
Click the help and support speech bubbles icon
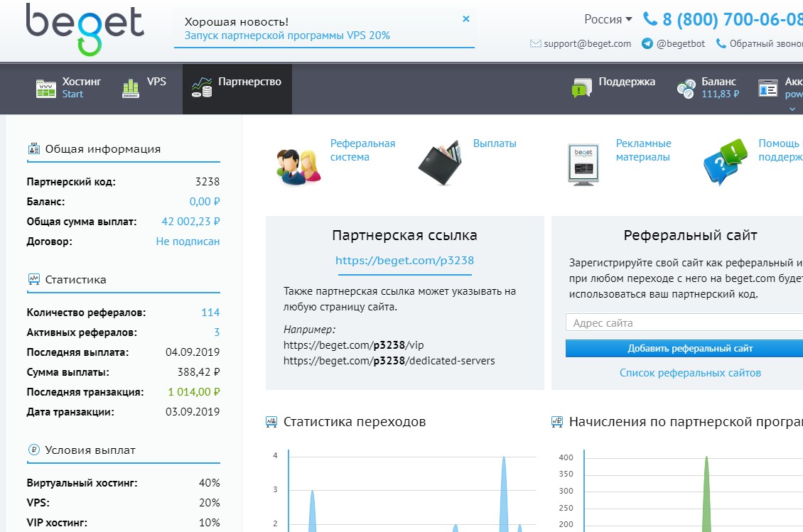pyautogui.click(x=725, y=161)
